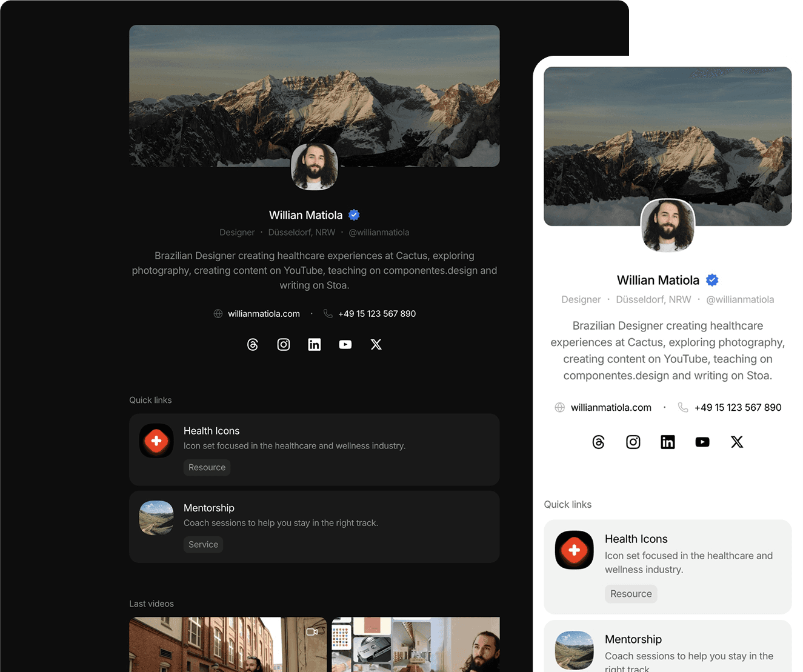Click Health Icons logo in light mobile view
Screen dimensions: 803x672
tap(575, 550)
